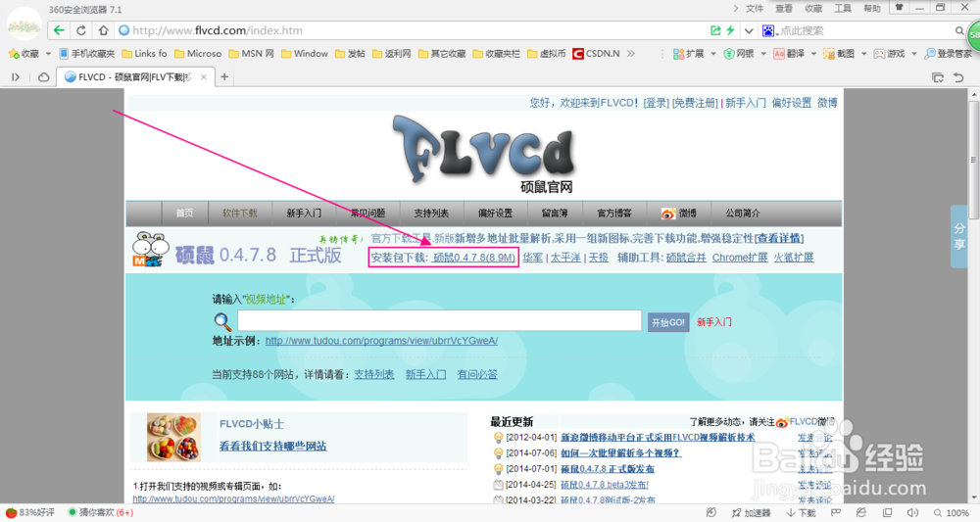Image resolution: width=980 pixels, height=522 pixels.
Task: Restore closed tab with undo arrow icon
Action: click(958, 76)
